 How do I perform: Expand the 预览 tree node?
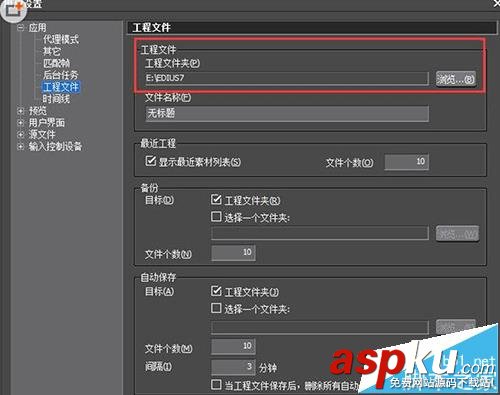[20, 111]
